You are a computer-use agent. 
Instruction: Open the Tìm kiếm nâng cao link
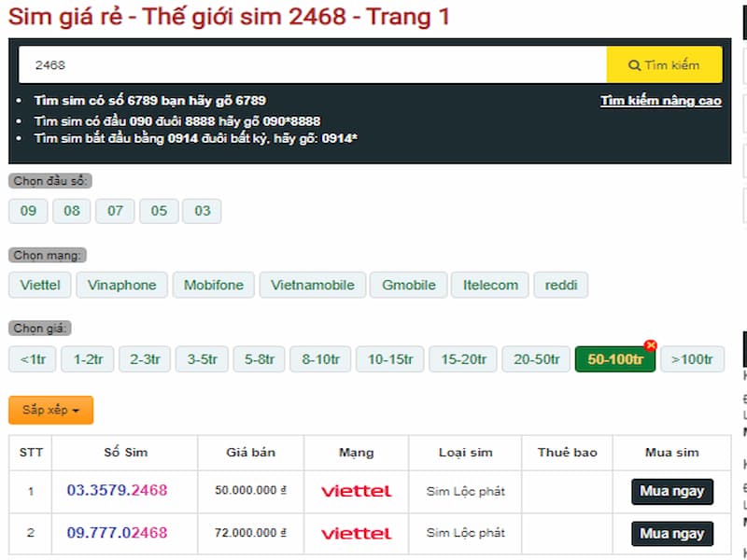tap(661, 101)
